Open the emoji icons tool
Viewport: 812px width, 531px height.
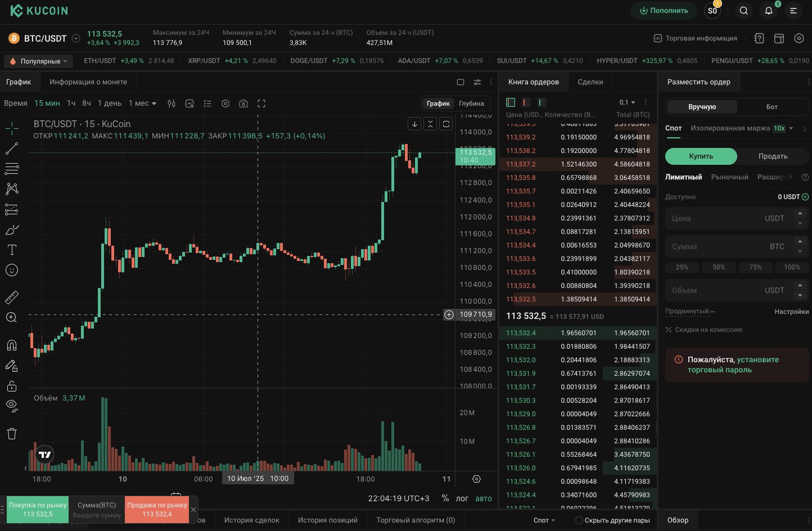12,270
